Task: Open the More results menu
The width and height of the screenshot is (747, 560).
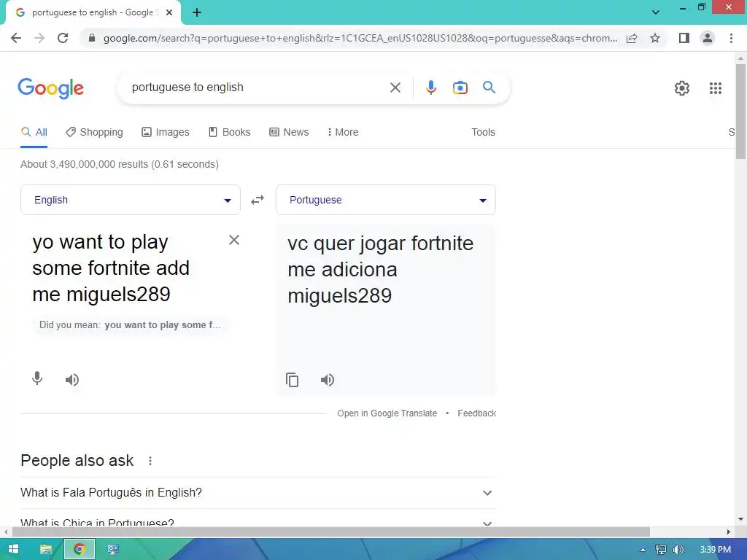Action: 343,133
